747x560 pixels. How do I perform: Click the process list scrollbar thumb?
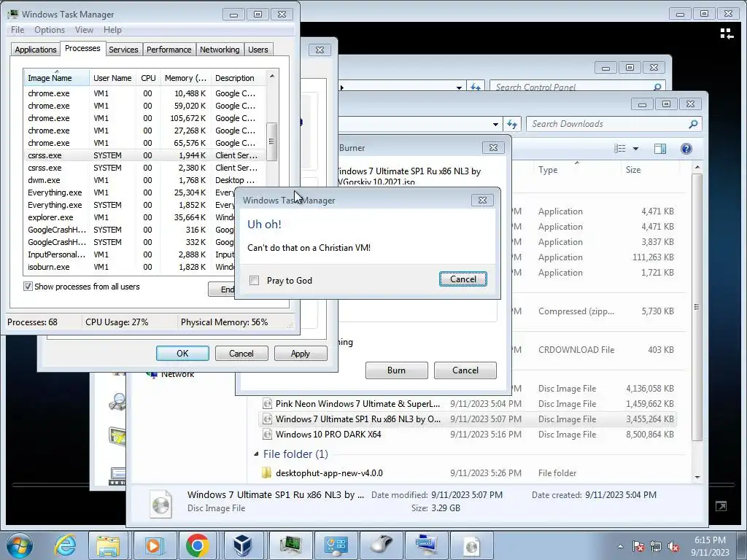(x=271, y=142)
